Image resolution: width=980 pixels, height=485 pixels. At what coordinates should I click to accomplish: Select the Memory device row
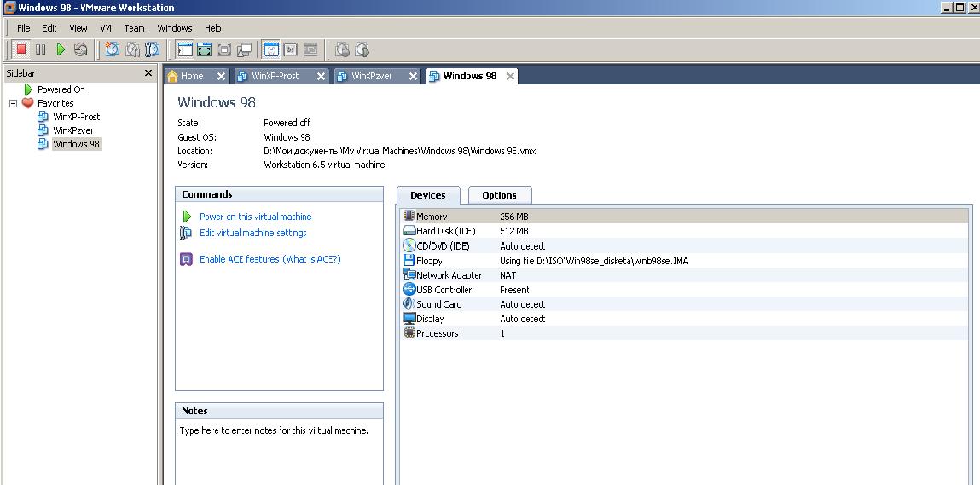click(x=684, y=217)
